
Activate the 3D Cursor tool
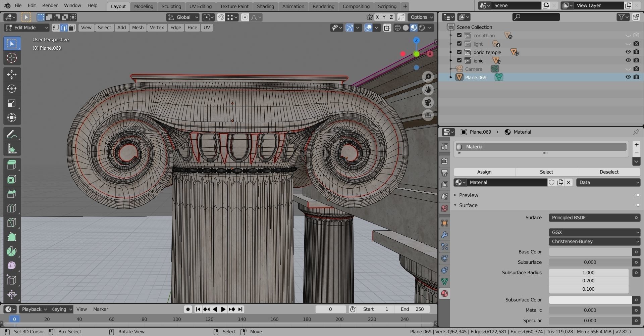point(12,58)
